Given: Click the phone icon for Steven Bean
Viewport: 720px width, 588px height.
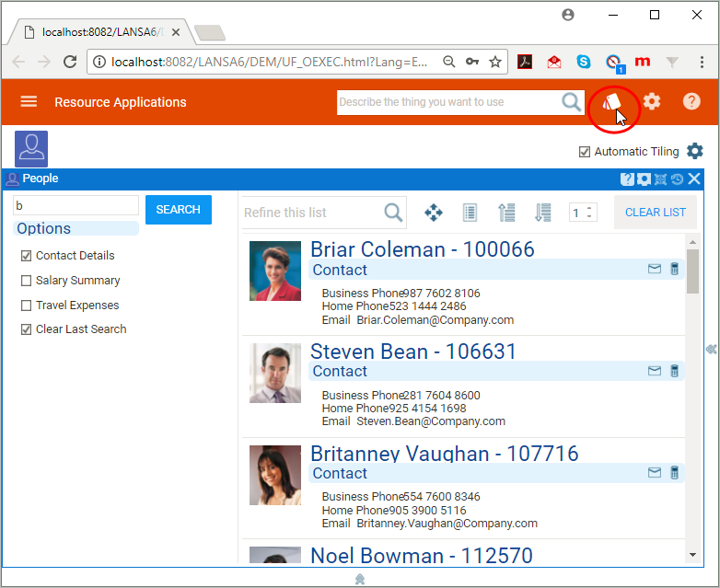Looking at the screenshot, I should click(x=674, y=371).
